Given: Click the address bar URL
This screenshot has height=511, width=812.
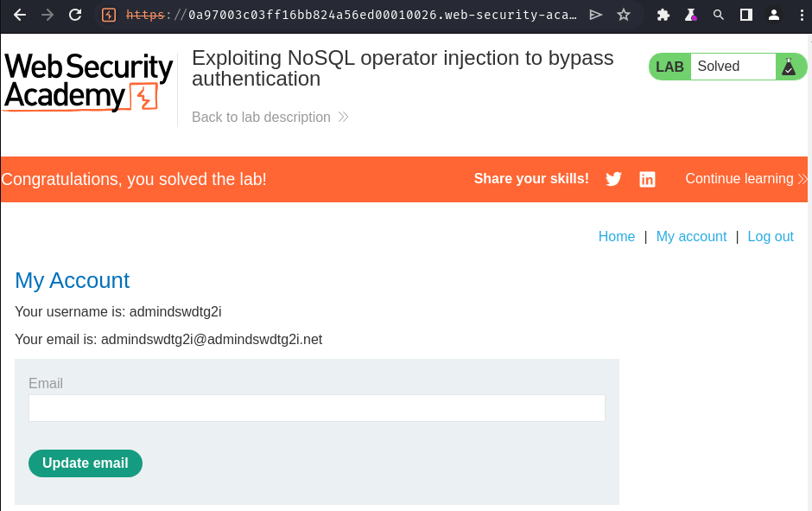Looking at the screenshot, I should tap(351, 15).
